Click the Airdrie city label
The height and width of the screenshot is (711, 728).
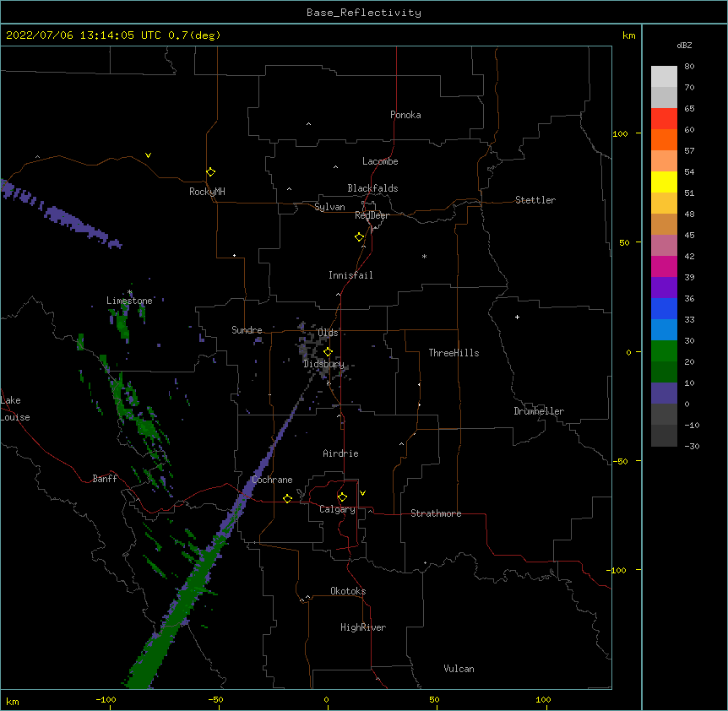[x=340, y=453]
